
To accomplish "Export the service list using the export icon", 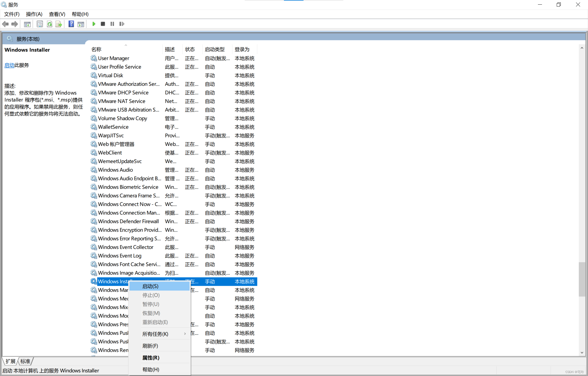I will click(59, 24).
